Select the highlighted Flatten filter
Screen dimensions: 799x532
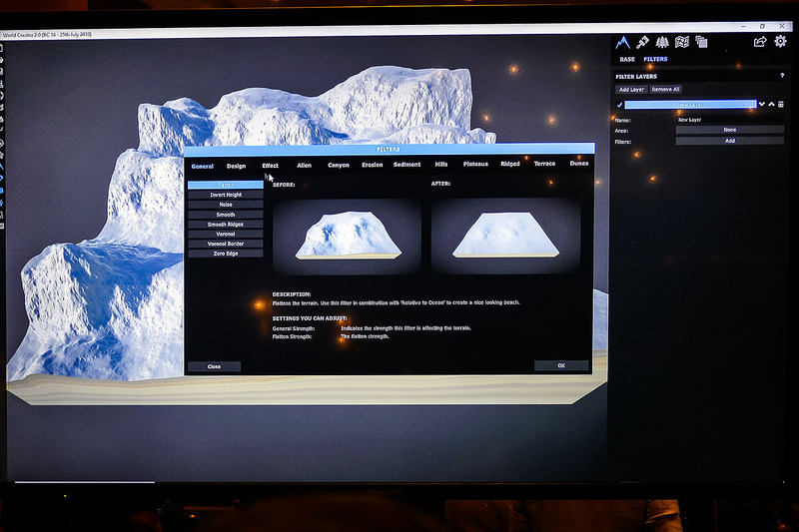tap(226, 185)
